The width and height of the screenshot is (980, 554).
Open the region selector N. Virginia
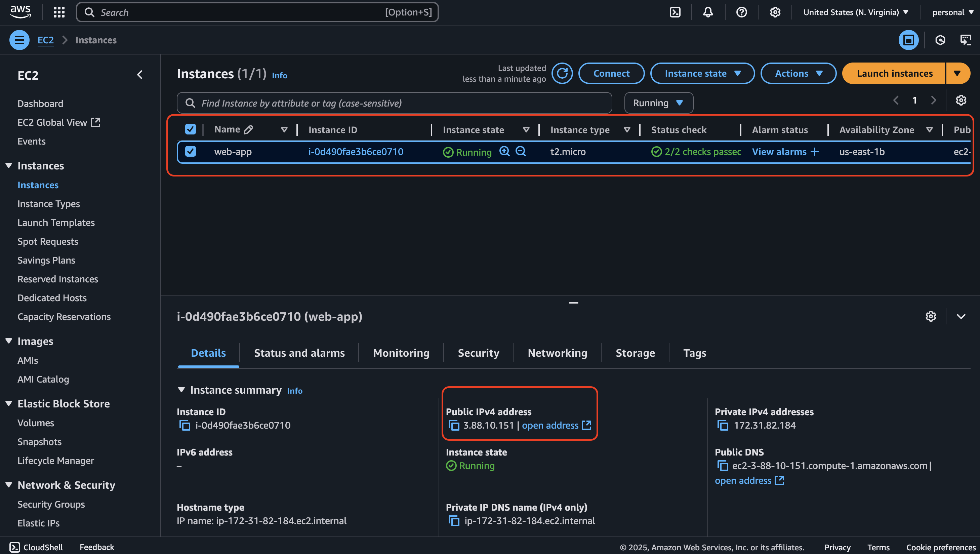pyautogui.click(x=856, y=12)
